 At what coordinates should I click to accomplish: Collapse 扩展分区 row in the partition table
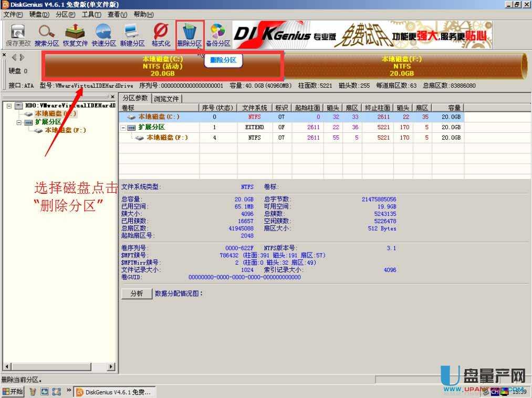click(124, 128)
